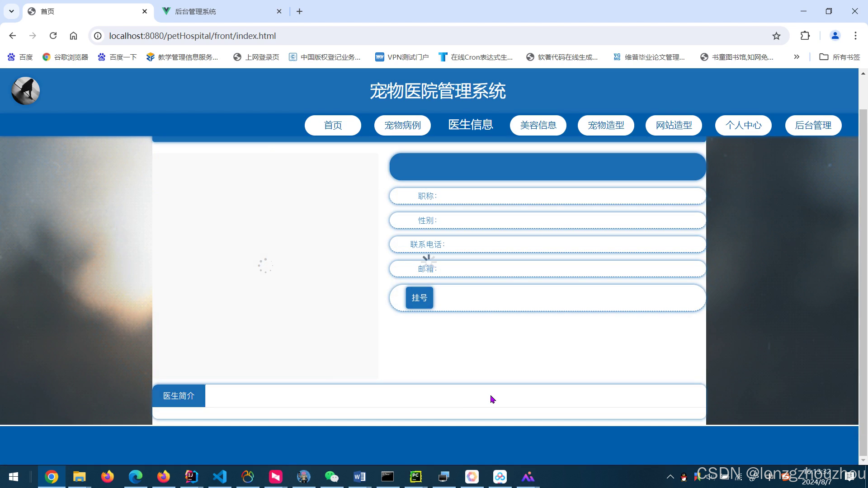Open the 美容信息 navigation item
The height and width of the screenshot is (488, 868).
tap(538, 125)
